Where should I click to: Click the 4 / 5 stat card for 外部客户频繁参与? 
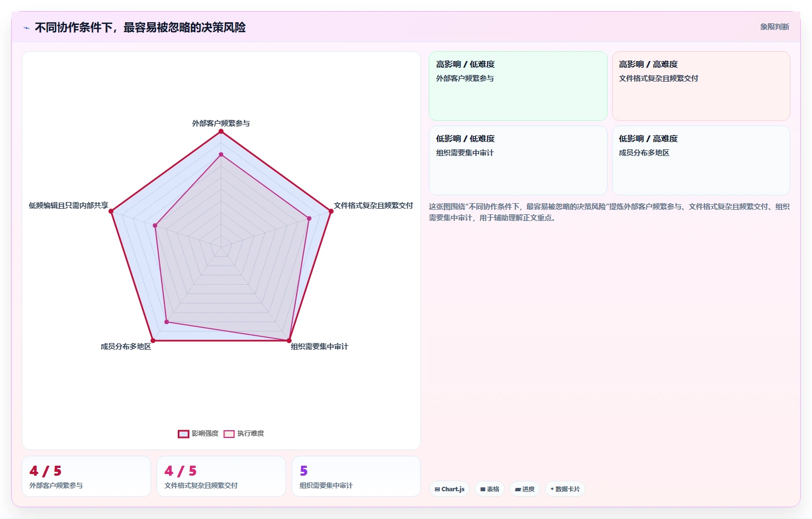click(86, 476)
